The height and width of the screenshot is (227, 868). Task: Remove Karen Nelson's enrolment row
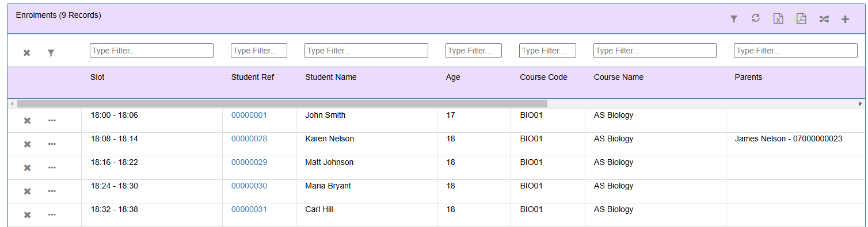coord(27,144)
